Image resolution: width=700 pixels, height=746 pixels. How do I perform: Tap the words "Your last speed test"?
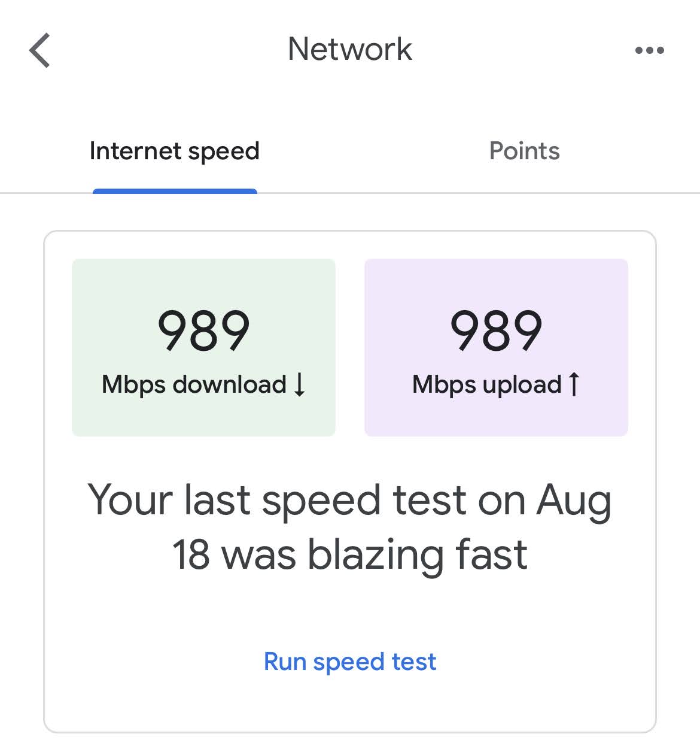pos(233,501)
